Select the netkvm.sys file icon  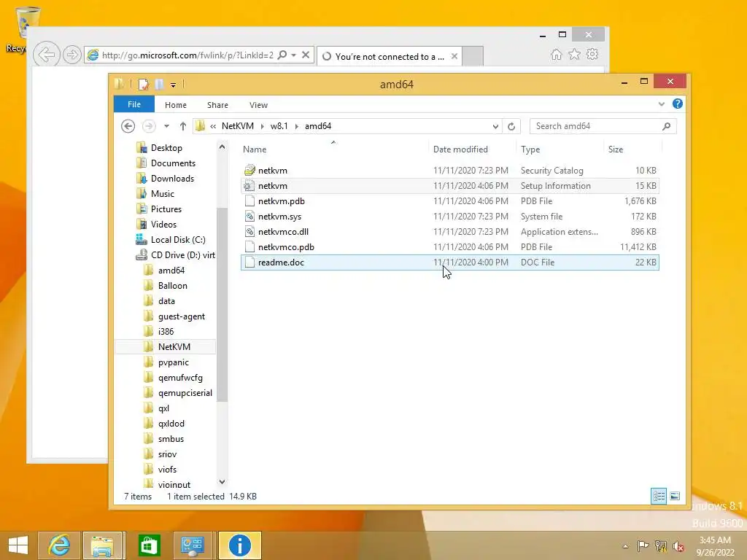(x=249, y=216)
